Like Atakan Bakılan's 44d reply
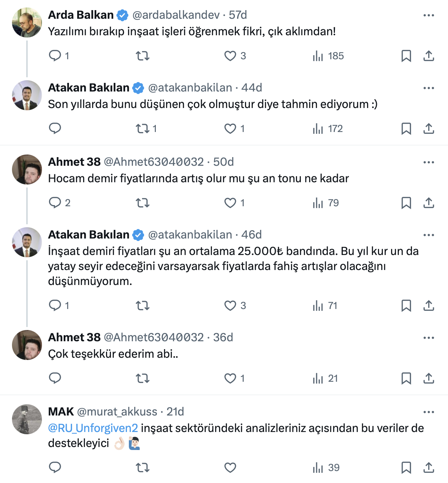Image resolution: width=448 pixels, height=483 pixels. click(x=230, y=129)
